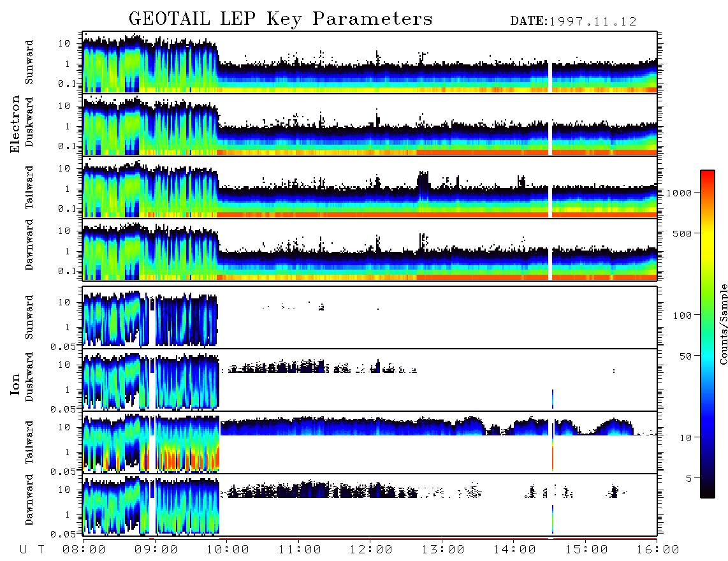Screen dimensions: 728x561
Task: Click the '50' colorbar tick label
Action: pyautogui.click(x=685, y=356)
